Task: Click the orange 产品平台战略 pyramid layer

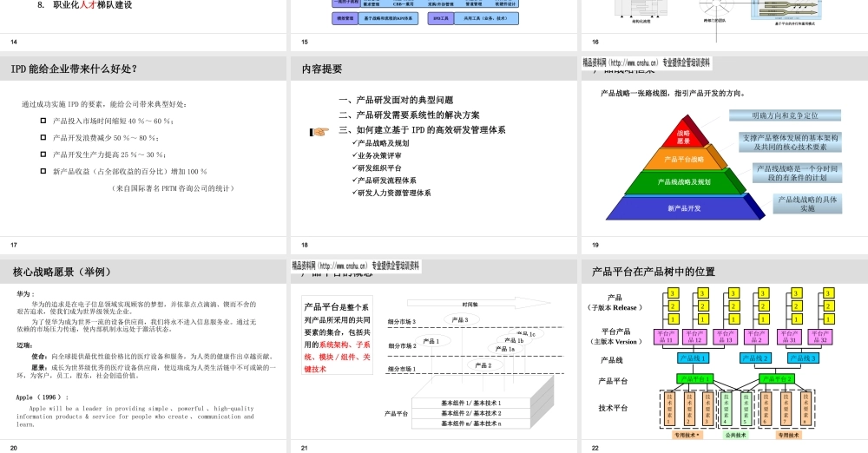Action: click(x=684, y=160)
